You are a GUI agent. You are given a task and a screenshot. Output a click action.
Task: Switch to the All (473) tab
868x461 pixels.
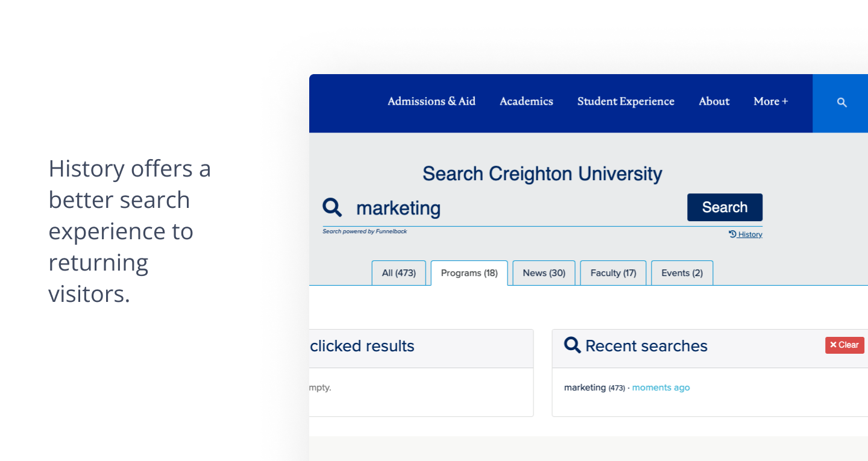tap(399, 273)
